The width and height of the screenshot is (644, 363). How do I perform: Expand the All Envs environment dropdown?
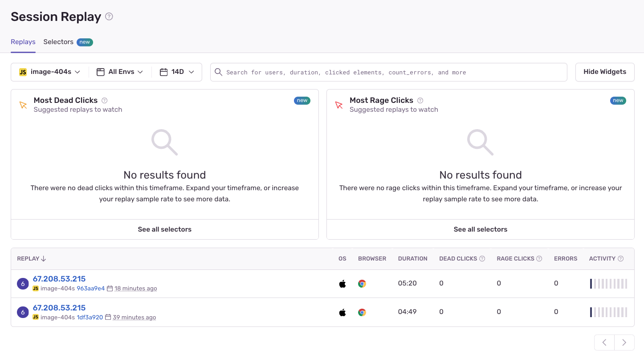coord(119,72)
